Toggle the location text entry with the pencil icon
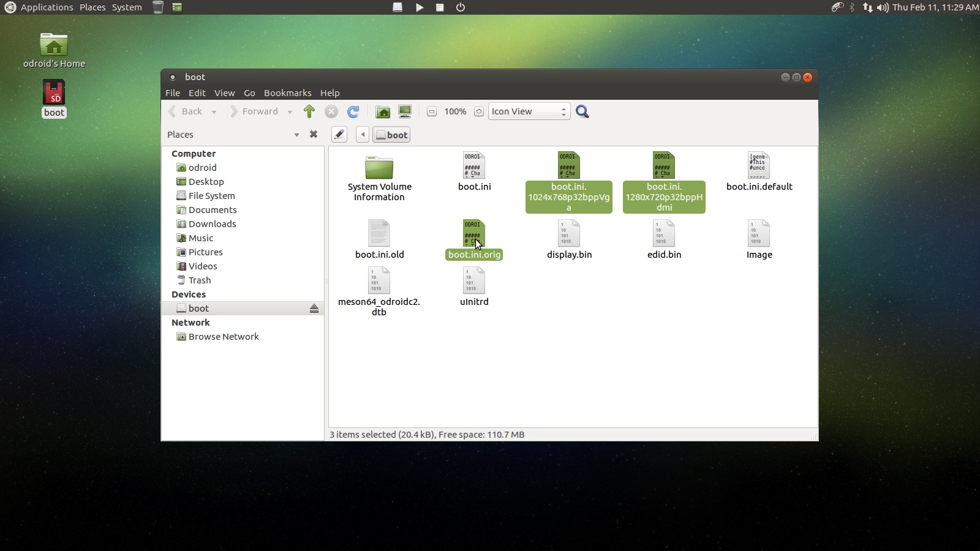 pyautogui.click(x=339, y=134)
